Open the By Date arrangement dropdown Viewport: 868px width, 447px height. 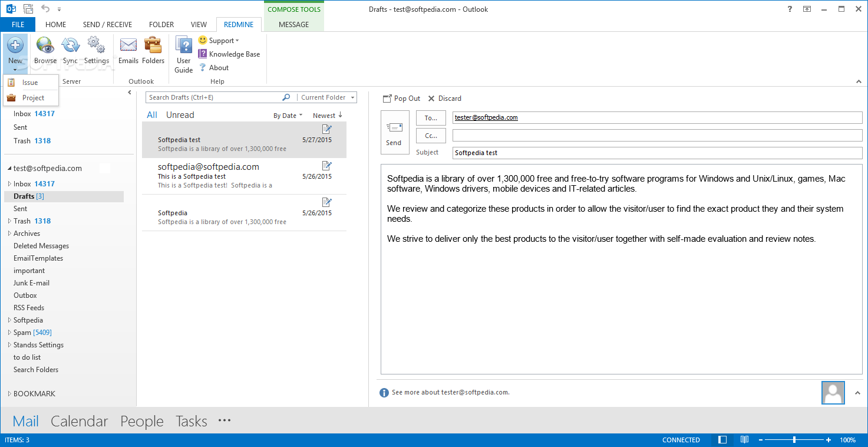pos(288,116)
